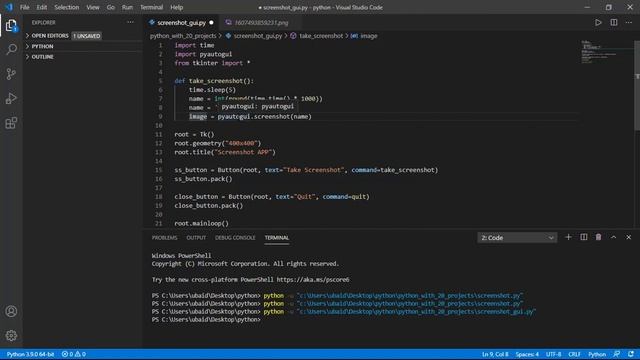Open the Run and Debug view
Screen dimensions: 640x360
pyautogui.click(x=11, y=98)
